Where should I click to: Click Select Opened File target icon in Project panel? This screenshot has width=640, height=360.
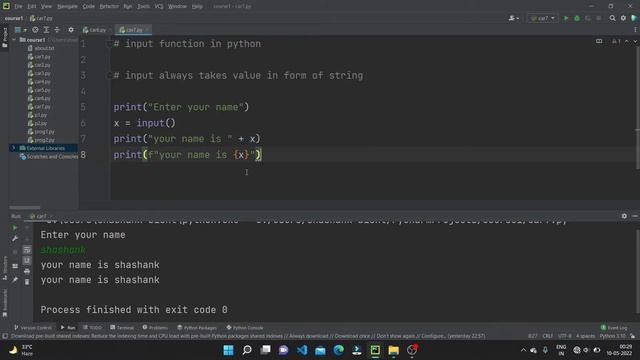pos(36,30)
